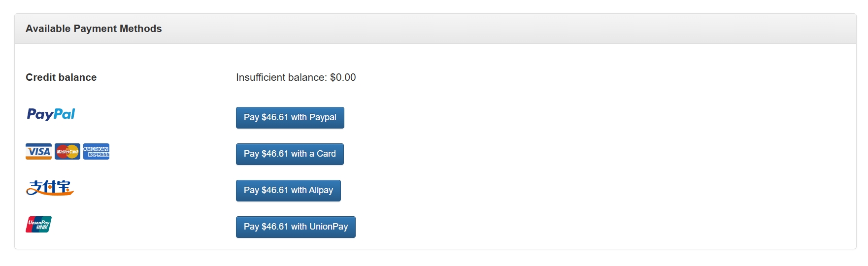Start Pay $46.61 with UnionPay
The width and height of the screenshot is (868, 266).
tap(296, 227)
